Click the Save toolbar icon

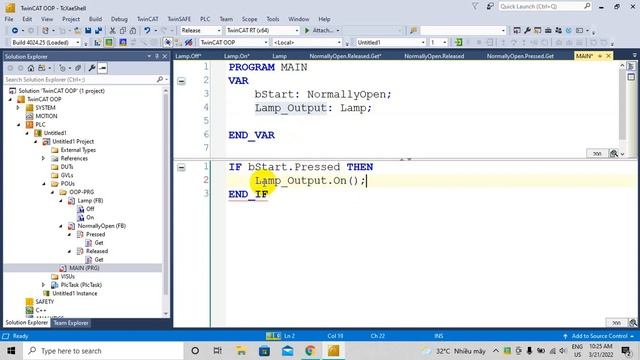coord(88,31)
